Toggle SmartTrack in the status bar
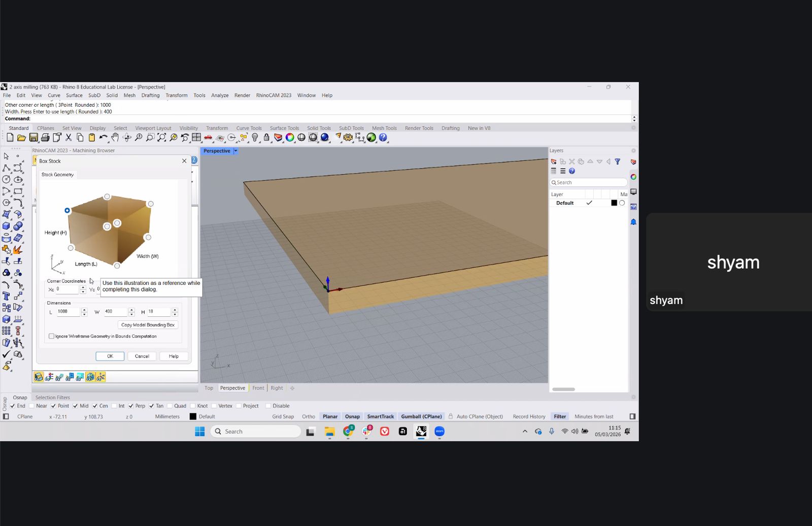This screenshot has height=526, width=812. click(x=381, y=416)
